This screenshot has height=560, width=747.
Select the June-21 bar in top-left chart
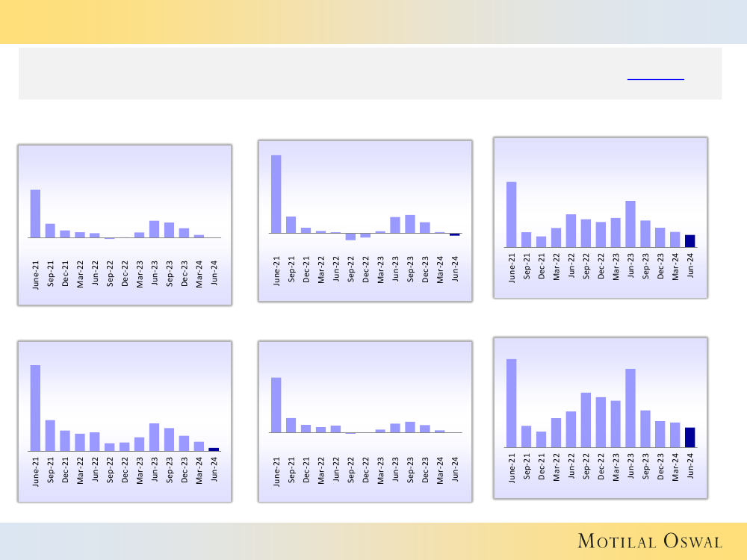tap(35, 214)
